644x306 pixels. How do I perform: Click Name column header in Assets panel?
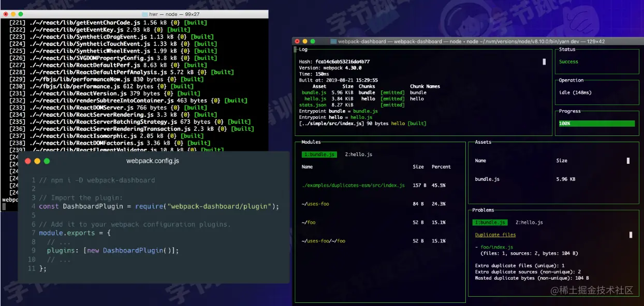point(480,161)
